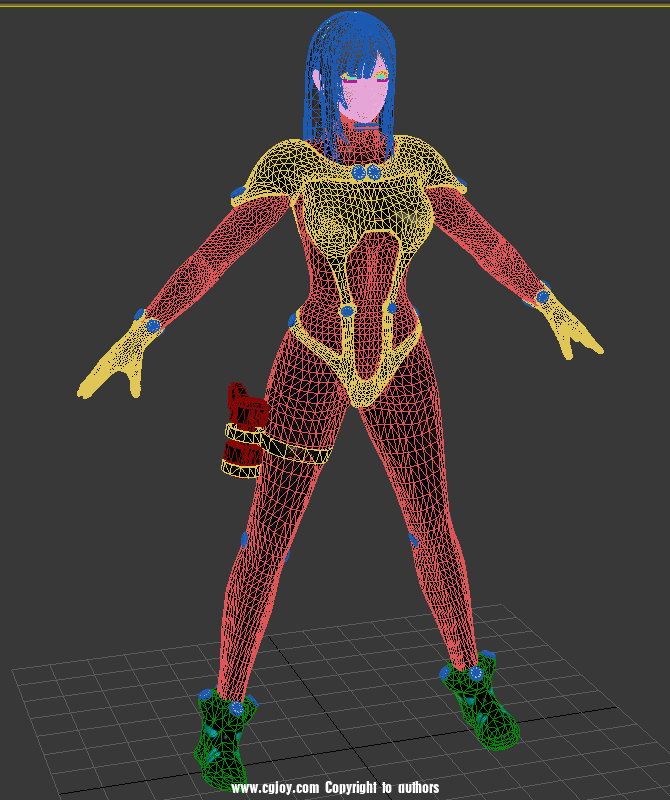Select blue stud on character's right shoulder
This screenshot has height=800, width=670.
(x=239, y=192)
